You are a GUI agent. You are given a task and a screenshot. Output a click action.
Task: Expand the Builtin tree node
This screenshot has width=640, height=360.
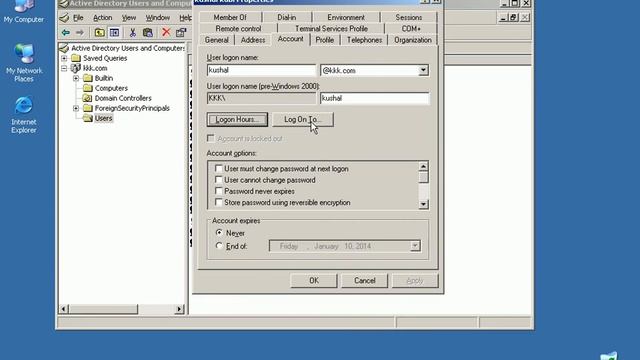pos(76,78)
